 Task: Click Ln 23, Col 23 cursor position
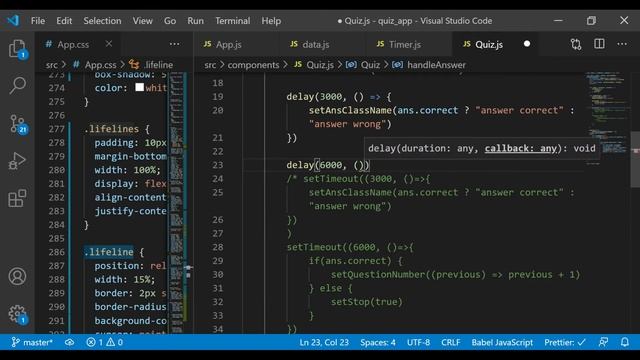pos(324,342)
